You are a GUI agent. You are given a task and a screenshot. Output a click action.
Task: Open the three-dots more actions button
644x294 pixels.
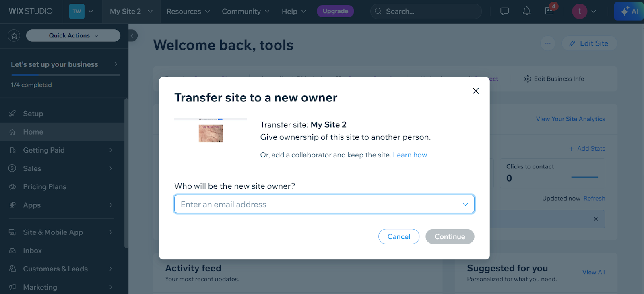[x=548, y=43]
